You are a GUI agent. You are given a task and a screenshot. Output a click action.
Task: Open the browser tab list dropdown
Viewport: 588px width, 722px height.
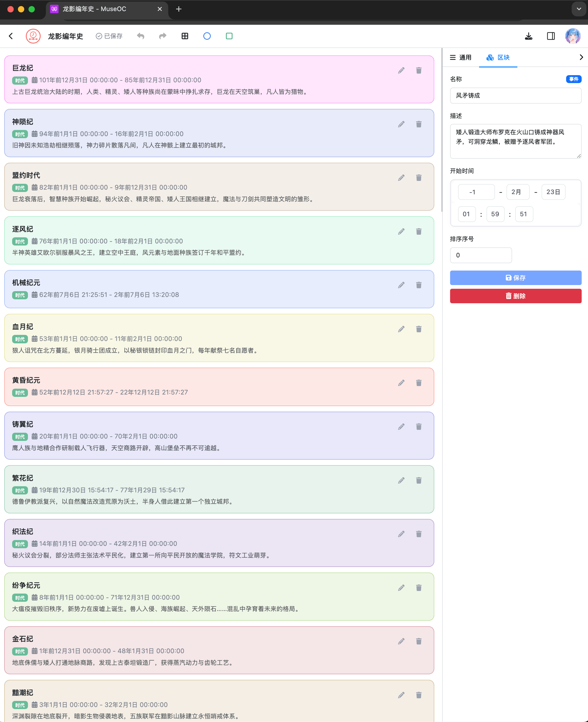click(579, 9)
